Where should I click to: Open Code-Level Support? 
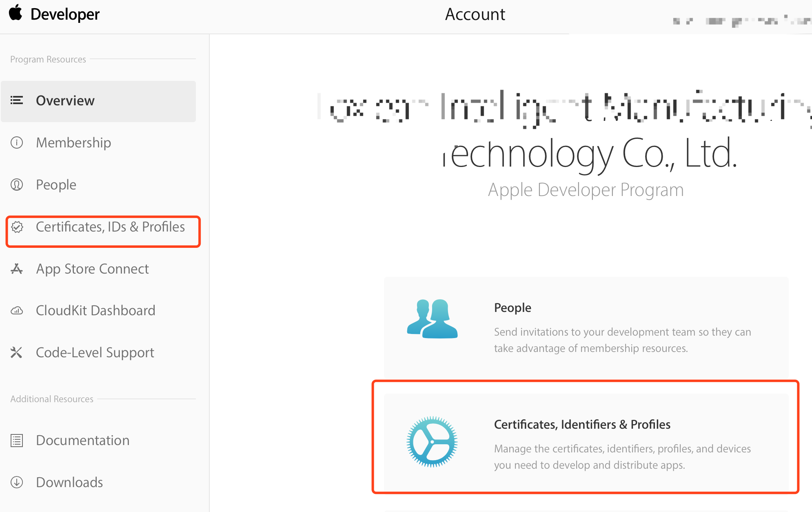pyautogui.click(x=95, y=352)
